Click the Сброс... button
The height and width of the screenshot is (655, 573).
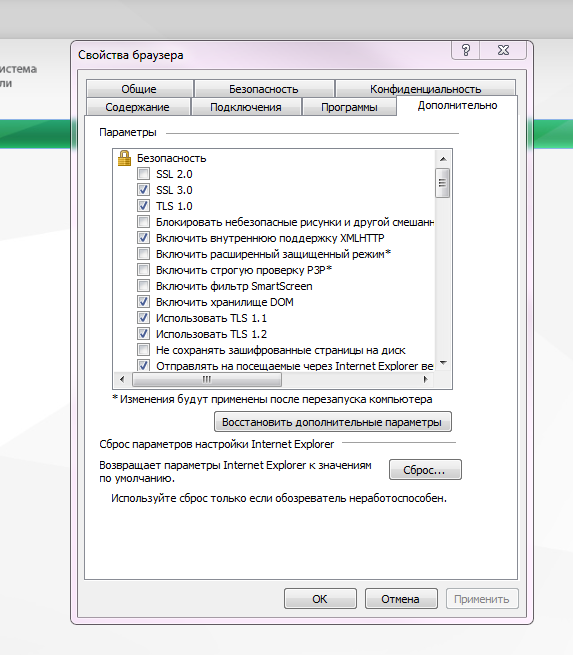click(425, 470)
